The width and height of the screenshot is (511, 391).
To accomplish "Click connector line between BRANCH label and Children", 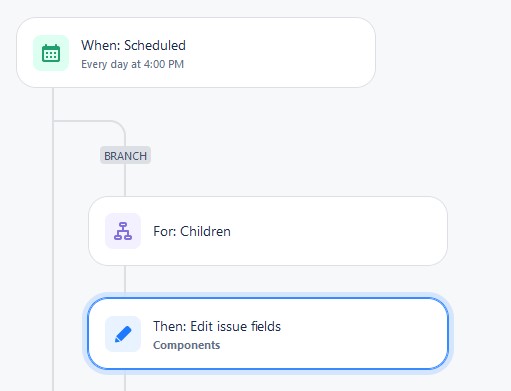I will (125, 180).
